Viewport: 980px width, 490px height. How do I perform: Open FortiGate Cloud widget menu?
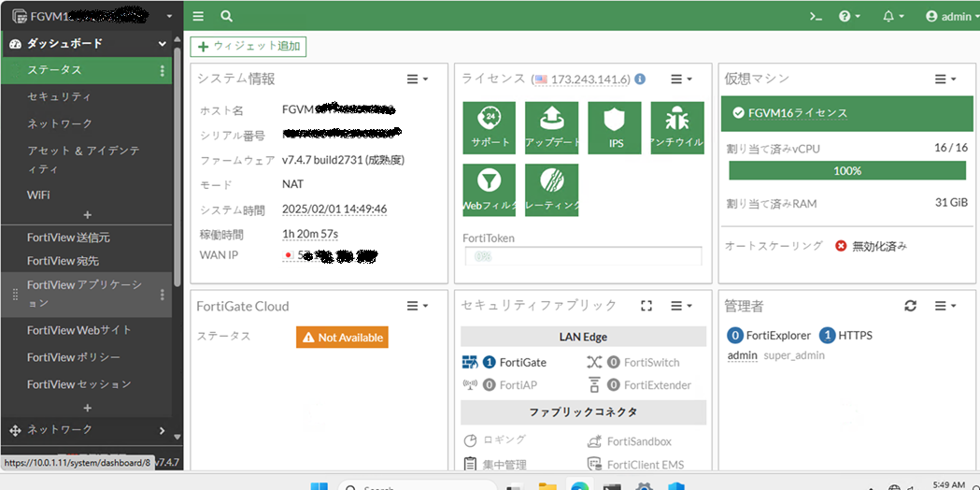click(418, 306)
